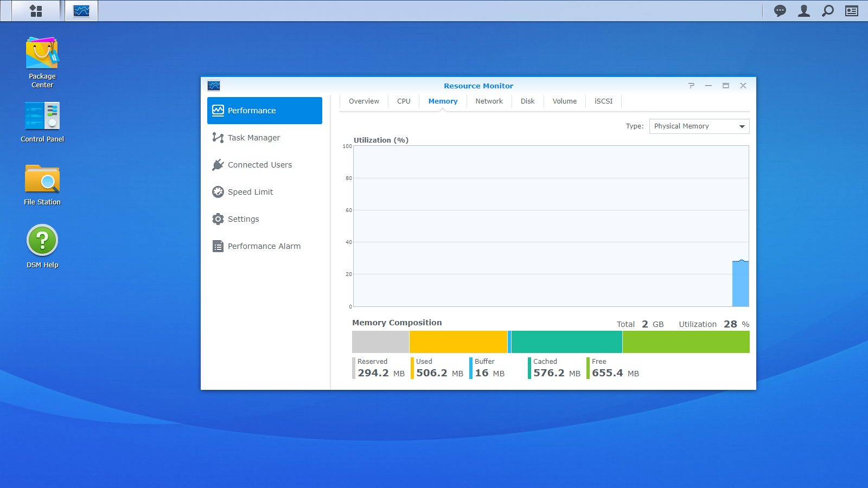Maximize the Resource Monitor window
This screenshot has width=868, height=488.
tap(726, 86)
